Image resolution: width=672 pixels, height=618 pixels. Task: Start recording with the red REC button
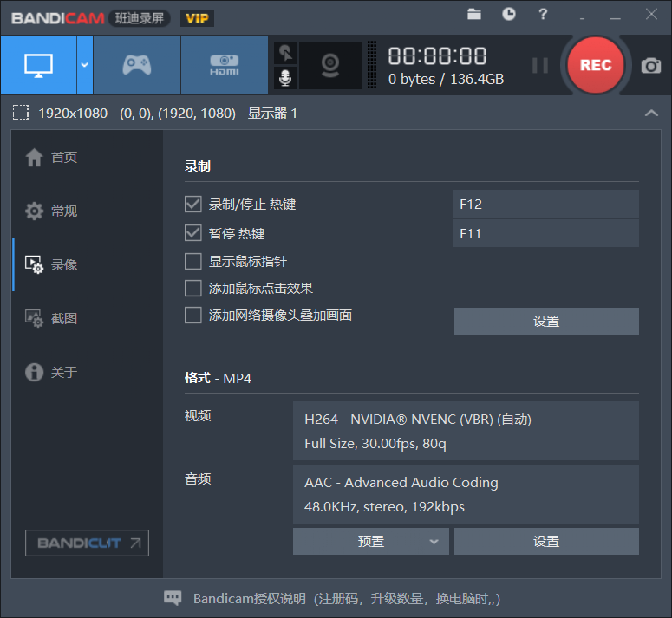[596, 65]
